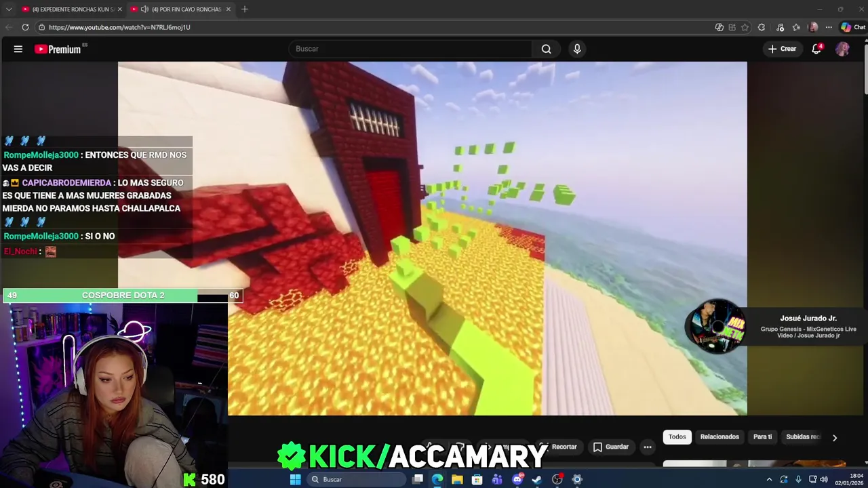Open the volume speaker tray icon
The height and width of the screenshot is (488, 868).
tap(824, 479)
